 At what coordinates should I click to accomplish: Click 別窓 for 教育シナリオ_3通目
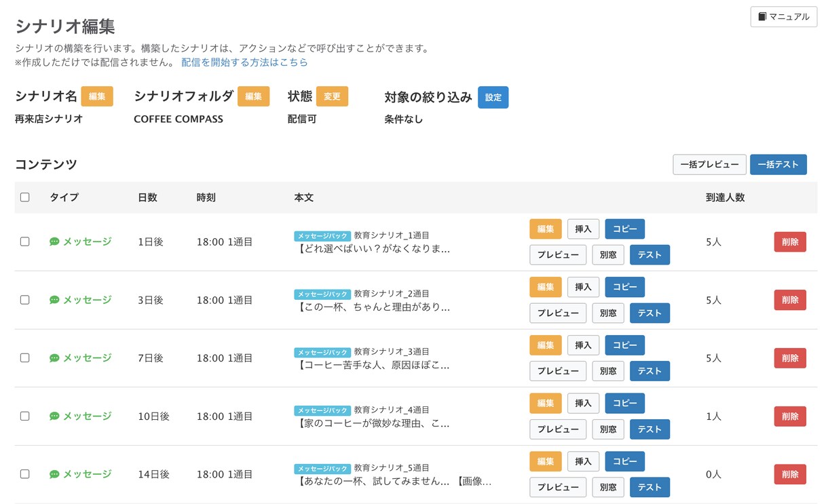[608, 371]
